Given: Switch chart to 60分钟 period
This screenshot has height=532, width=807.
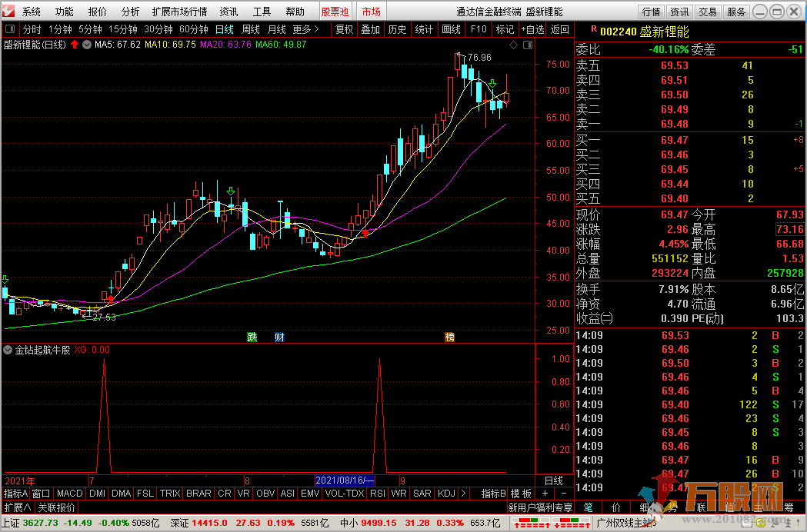Looking at the screenshot, I should pos(194,29).
